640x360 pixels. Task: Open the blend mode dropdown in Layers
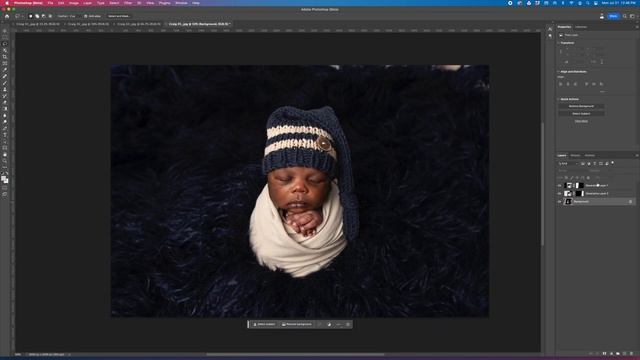tap(572, 171)
